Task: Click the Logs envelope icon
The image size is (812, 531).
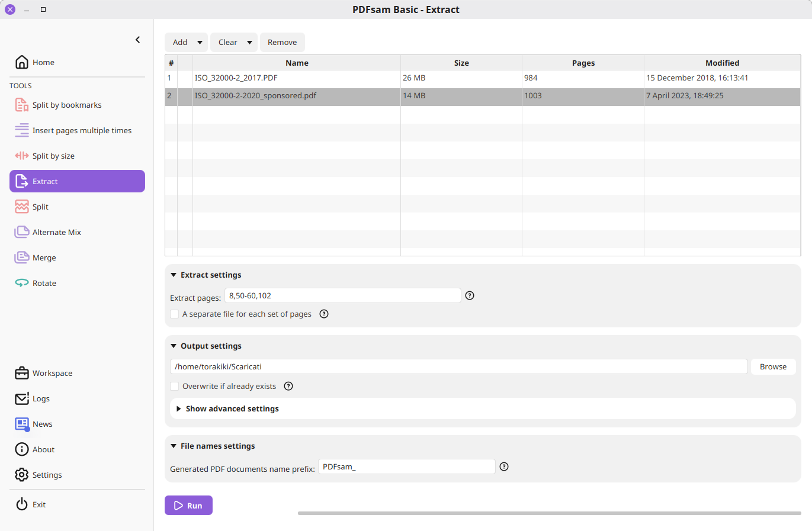Action: click(x=22, y=398)
